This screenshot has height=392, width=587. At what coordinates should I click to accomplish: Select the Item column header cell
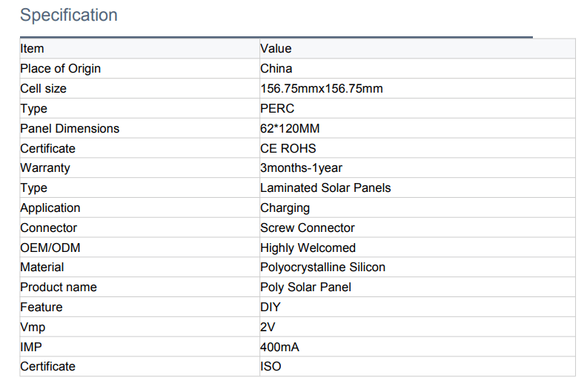[32, 49]
